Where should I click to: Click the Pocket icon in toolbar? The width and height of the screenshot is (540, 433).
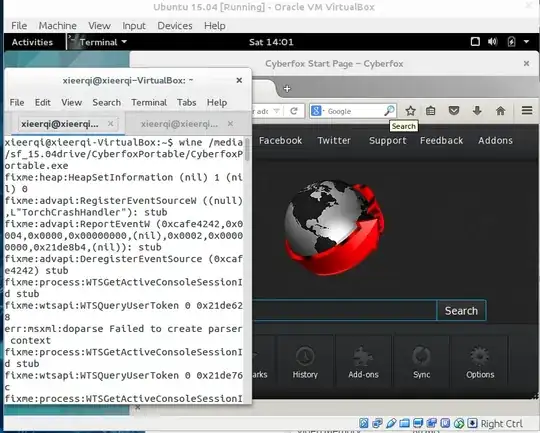tap(454, 111)
